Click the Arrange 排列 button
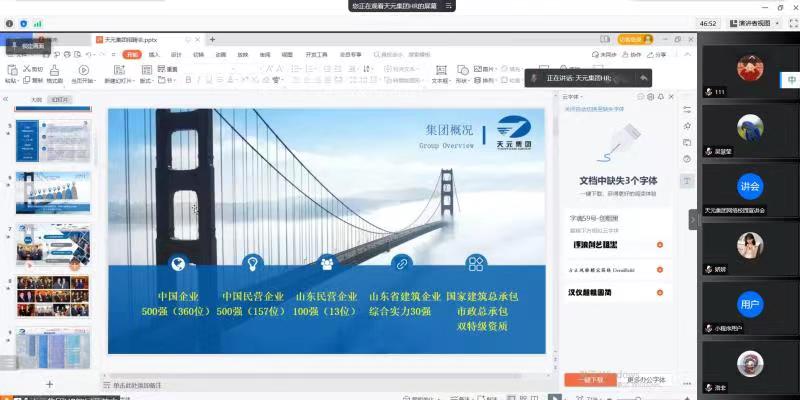800x400 pixels. [485, 80]
